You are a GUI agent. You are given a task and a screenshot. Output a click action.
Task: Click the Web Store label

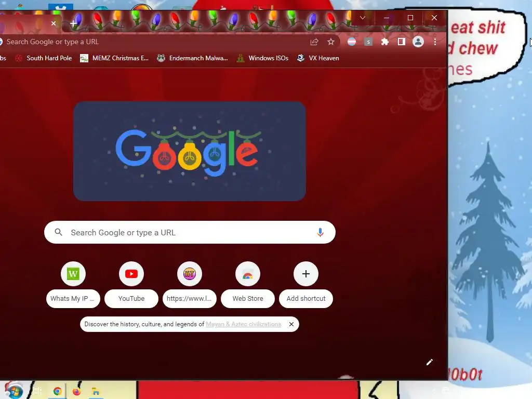tap(248, 299)
